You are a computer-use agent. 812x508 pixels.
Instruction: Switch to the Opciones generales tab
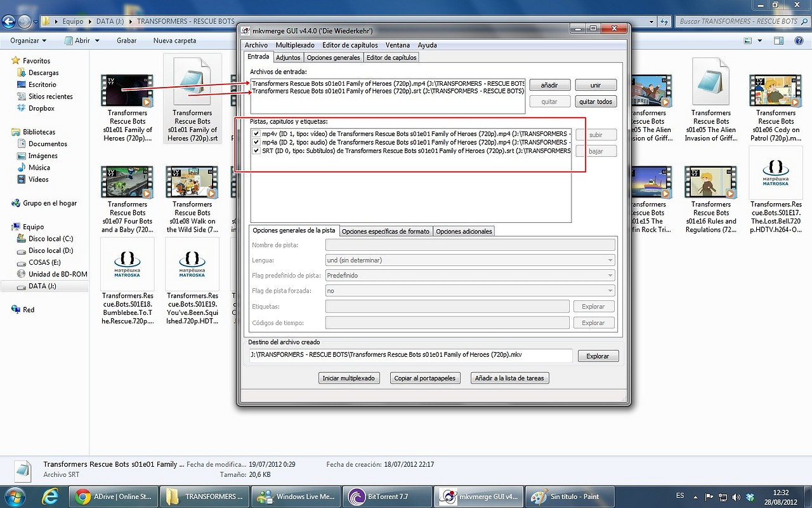tap(333, 57)
